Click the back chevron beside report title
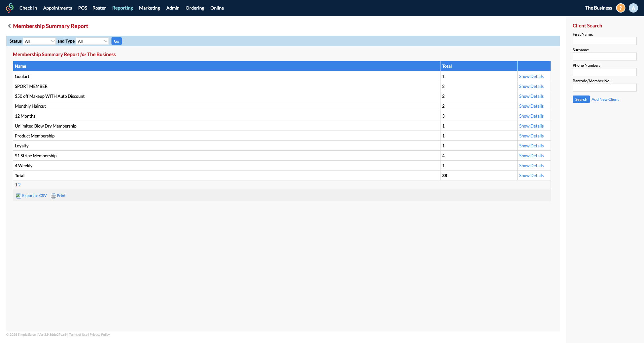644x343 pixels. [9, 26]
